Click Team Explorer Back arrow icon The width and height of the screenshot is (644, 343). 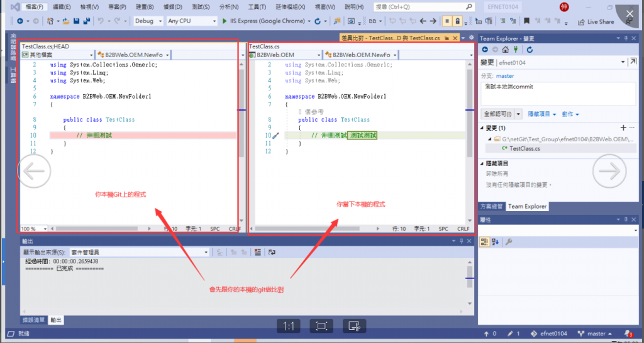tap(485, 50)
